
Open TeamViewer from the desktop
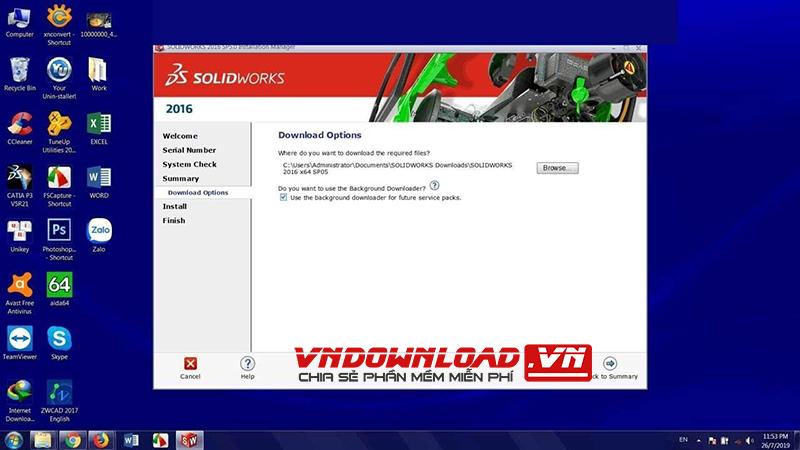click(19, 343)
